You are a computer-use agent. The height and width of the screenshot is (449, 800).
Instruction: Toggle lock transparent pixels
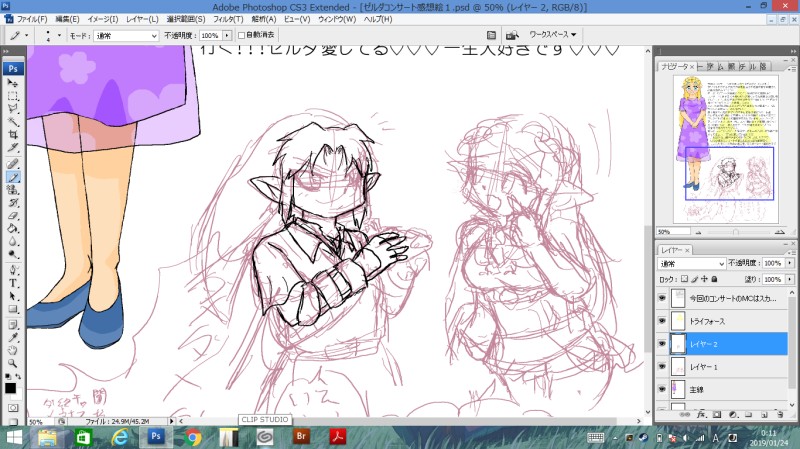(685, 279)
